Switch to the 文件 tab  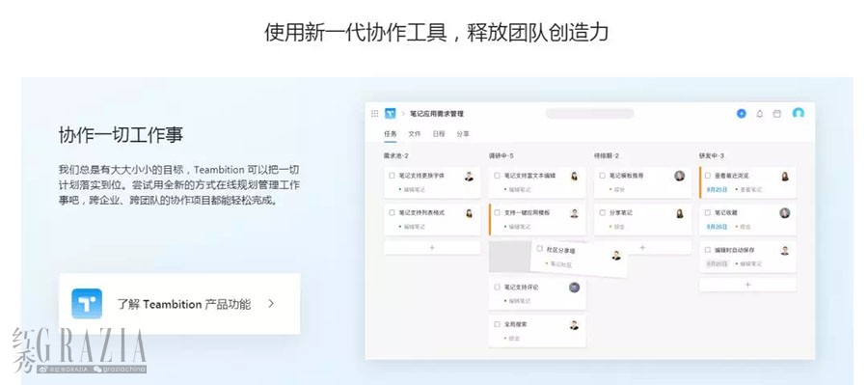(x=415, y=133)
